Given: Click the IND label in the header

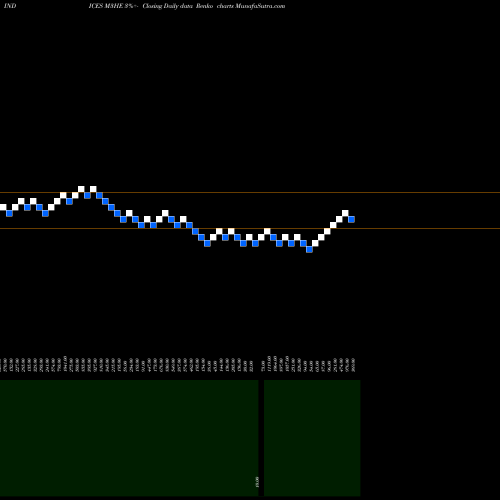Looking at the screenshot, I should click(10, 6).
